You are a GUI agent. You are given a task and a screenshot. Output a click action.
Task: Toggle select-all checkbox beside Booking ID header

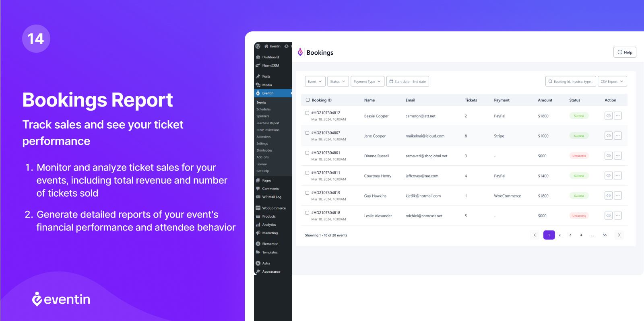[x=308, y=100]
